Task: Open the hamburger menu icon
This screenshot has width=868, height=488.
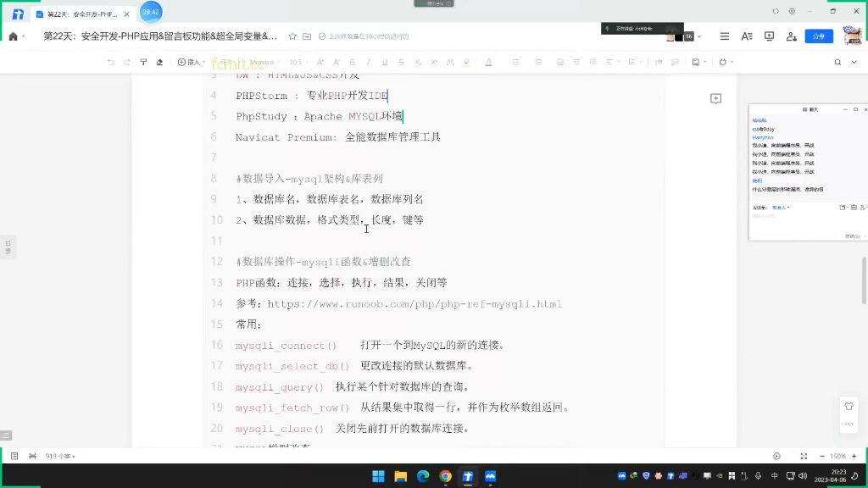Action: tap(724, 36)
